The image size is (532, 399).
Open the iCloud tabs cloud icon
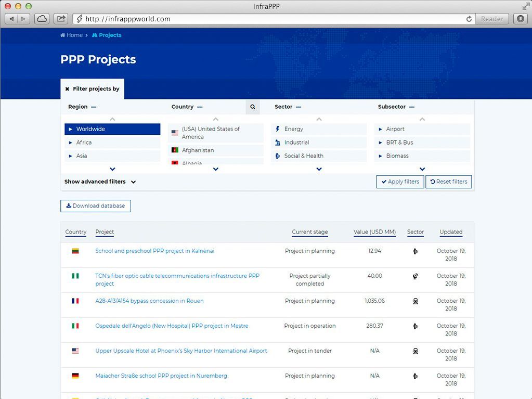click(x=42, y=19)
